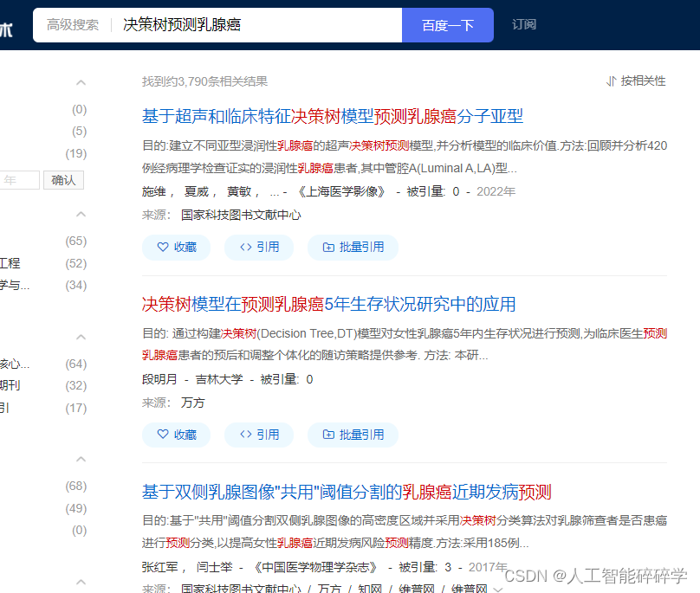Click 收藏 heart button under 段明月 result
Viewport: 700px width, 593px height.
177,435
